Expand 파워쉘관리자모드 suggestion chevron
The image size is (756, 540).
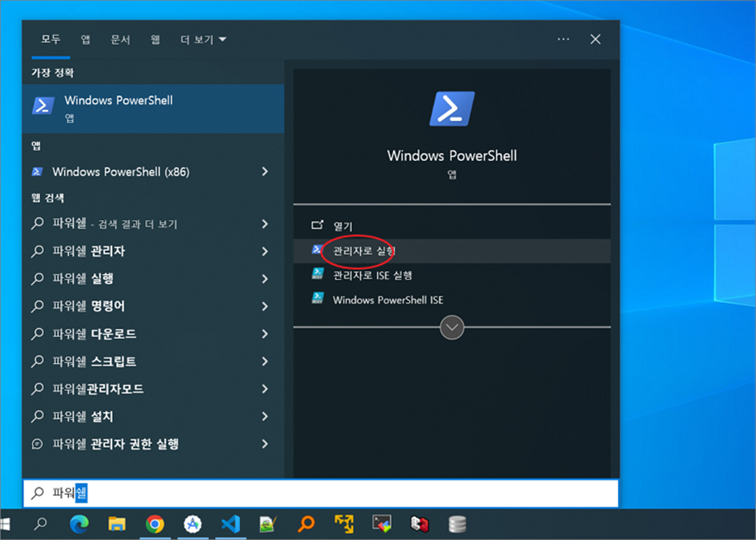pos(265,389)
